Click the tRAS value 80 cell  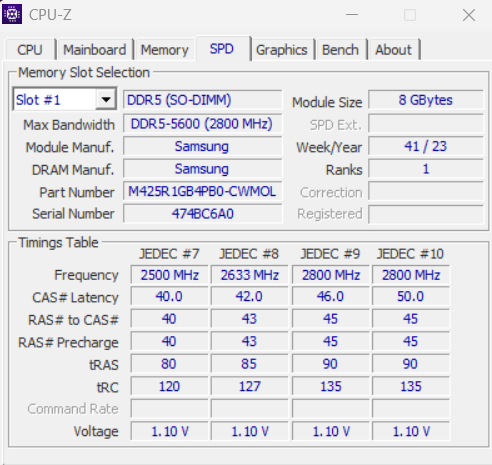pos(169,364)
